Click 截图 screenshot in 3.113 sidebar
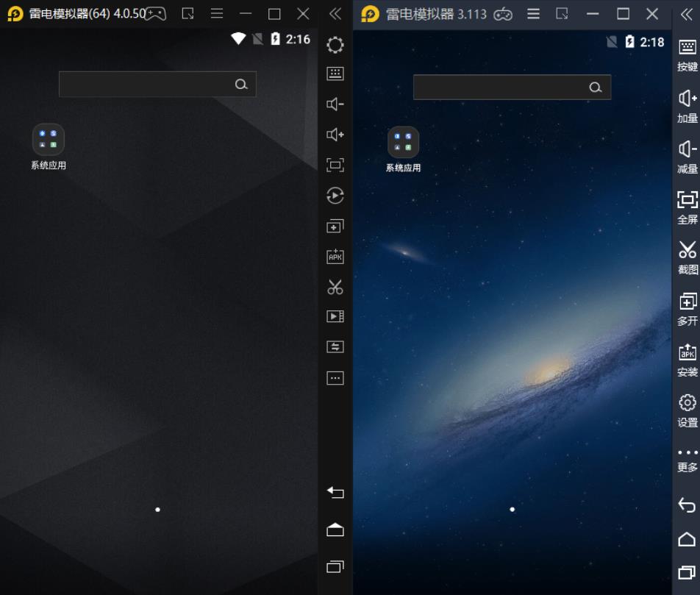Image resolution: width=700 pixels, height=595 pixels. 687,258
